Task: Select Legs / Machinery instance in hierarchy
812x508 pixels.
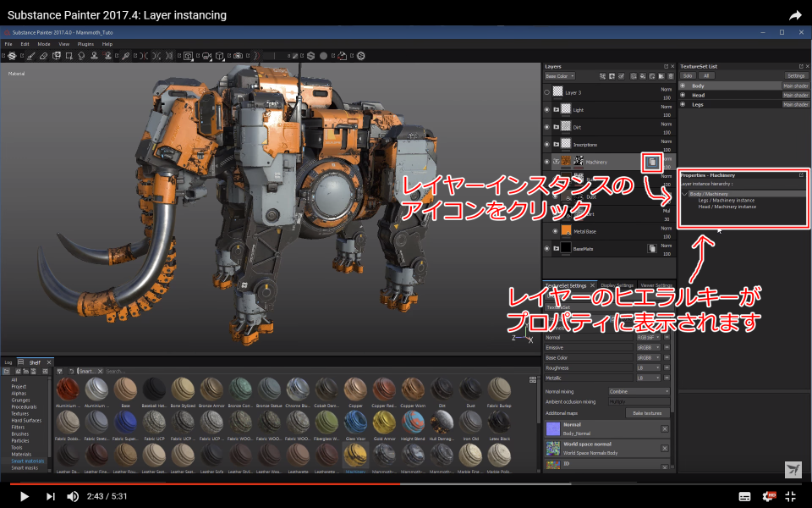Action: (726, 200)
